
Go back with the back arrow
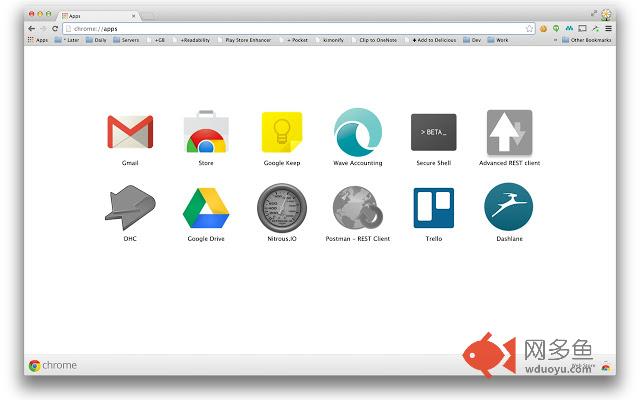(31, 29)
